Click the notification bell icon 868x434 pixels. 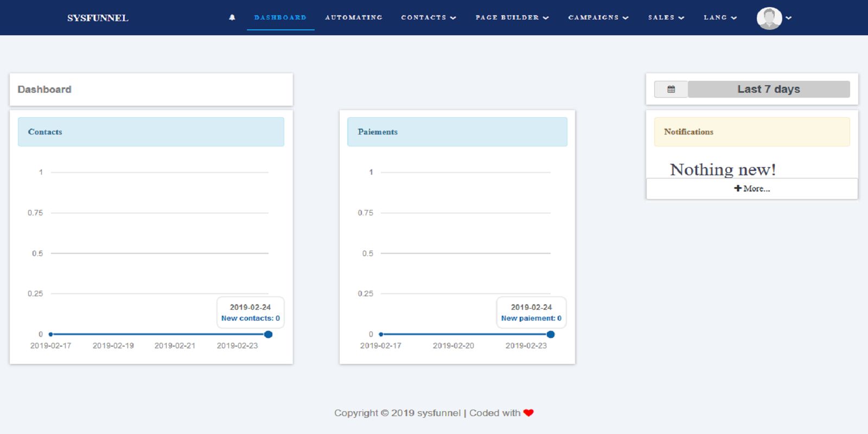(x=232, y=17)
